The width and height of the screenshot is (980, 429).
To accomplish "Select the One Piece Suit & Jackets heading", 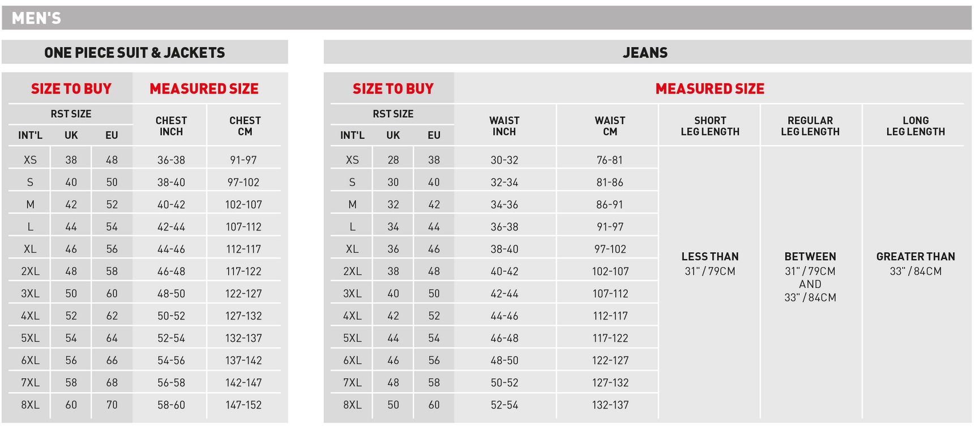I will pos(135,53).
